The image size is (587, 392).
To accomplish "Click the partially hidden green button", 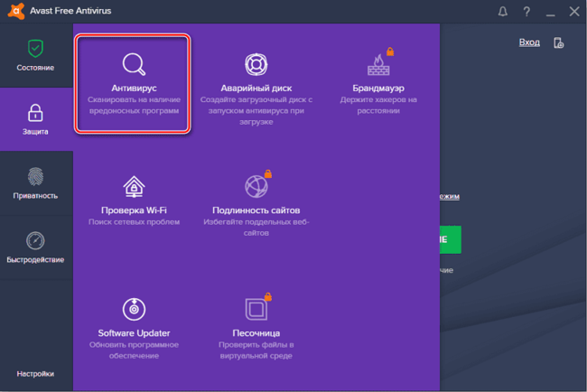I will pos(451,239).
